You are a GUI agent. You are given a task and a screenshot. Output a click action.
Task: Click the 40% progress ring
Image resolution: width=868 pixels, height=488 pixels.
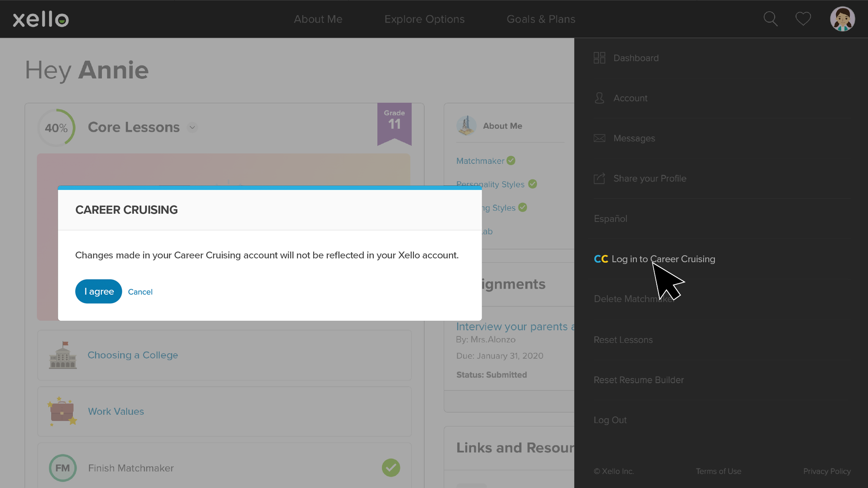[x=56, y=127]
